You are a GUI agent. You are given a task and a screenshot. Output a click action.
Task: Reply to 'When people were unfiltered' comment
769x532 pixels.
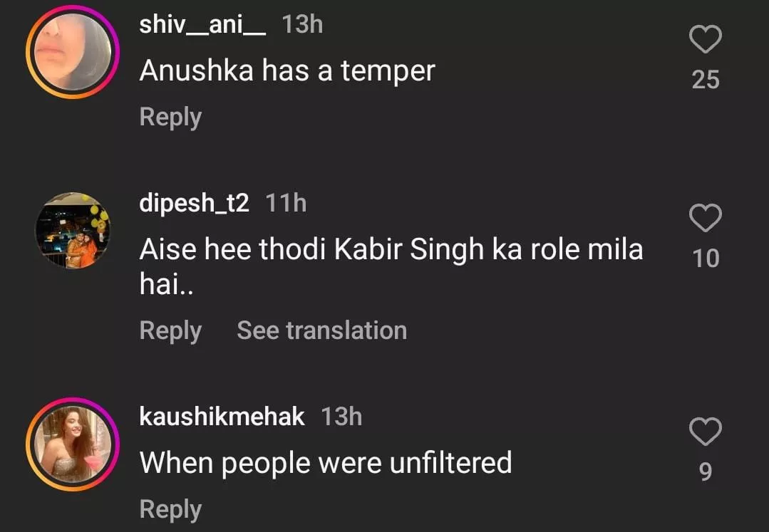click(170, 509)
